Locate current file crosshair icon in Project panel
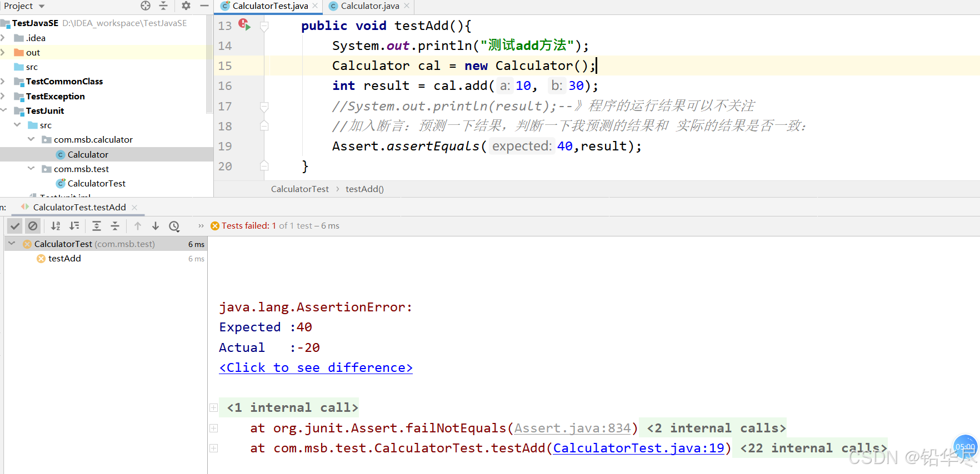 pos(146,6)
